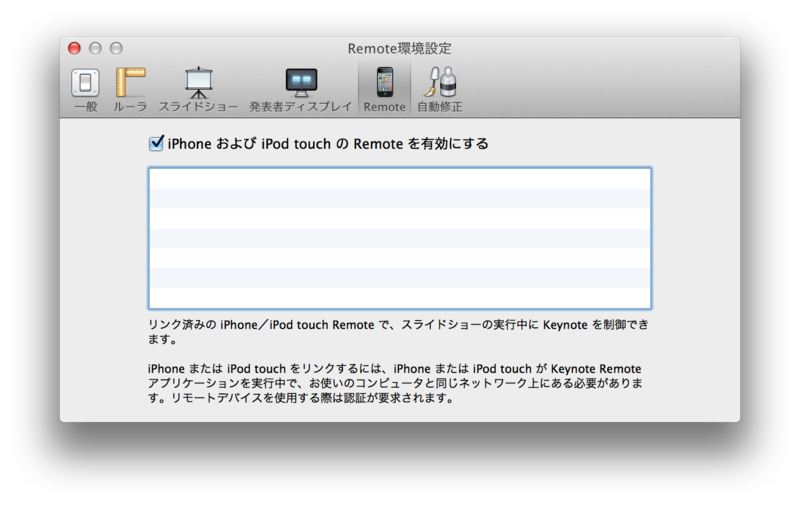
Task: Open the ルーラ (Rulers) preferences pane
Action: (x=130, y=89)
